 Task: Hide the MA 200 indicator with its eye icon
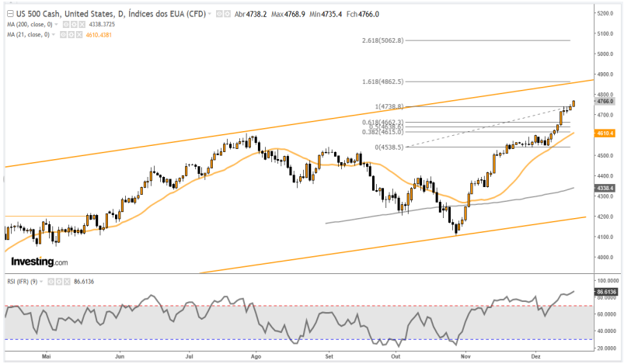click(66, 24)
